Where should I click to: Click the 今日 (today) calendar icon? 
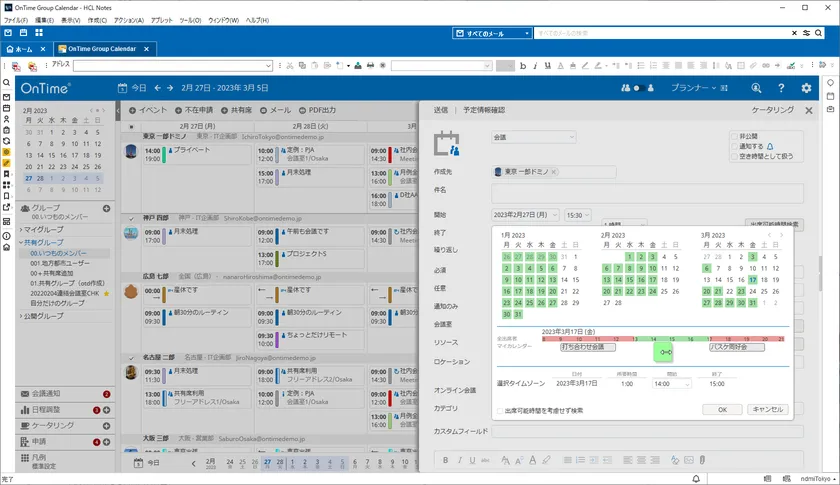click(x=123, y=88)
